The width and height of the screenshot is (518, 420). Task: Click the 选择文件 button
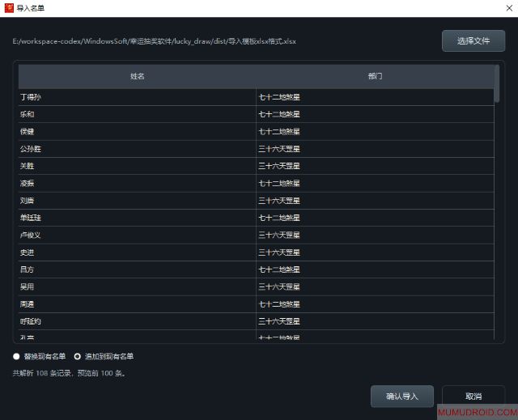tap(473, 41)
